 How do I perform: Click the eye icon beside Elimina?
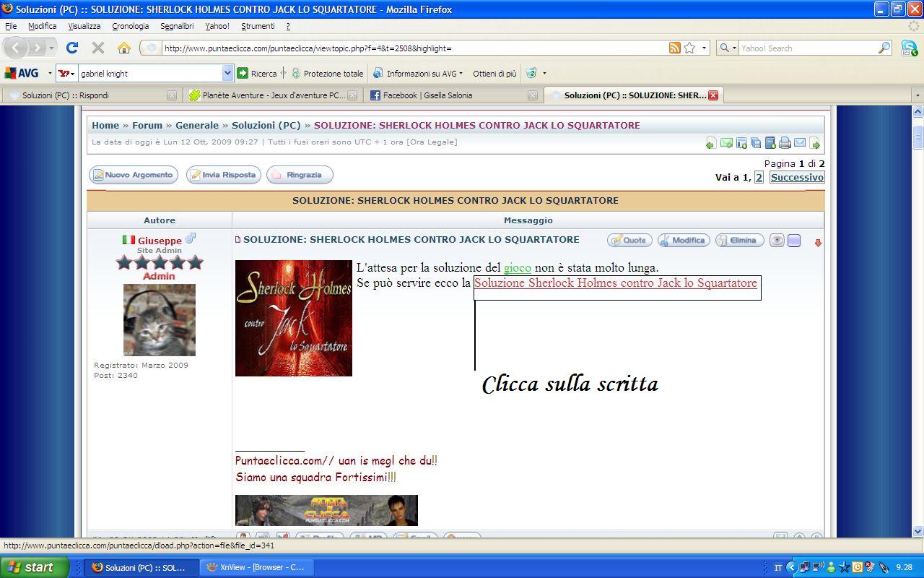(x=777, y=241)
